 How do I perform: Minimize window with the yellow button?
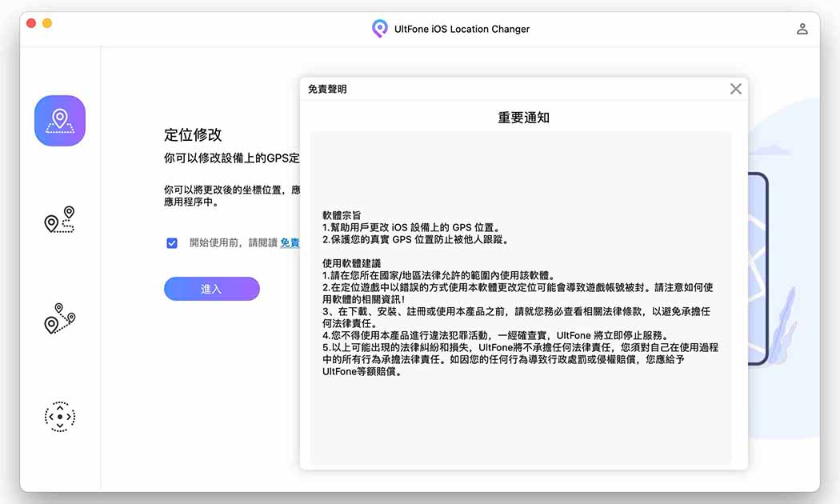47,23
